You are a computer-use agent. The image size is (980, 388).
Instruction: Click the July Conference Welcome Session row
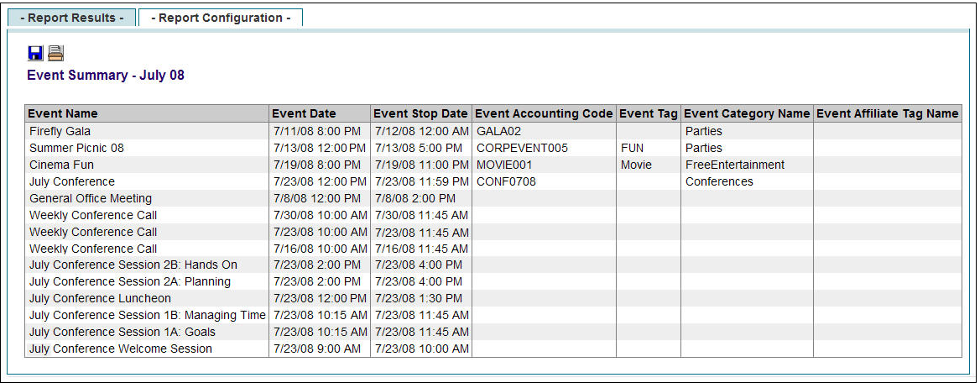493,349
